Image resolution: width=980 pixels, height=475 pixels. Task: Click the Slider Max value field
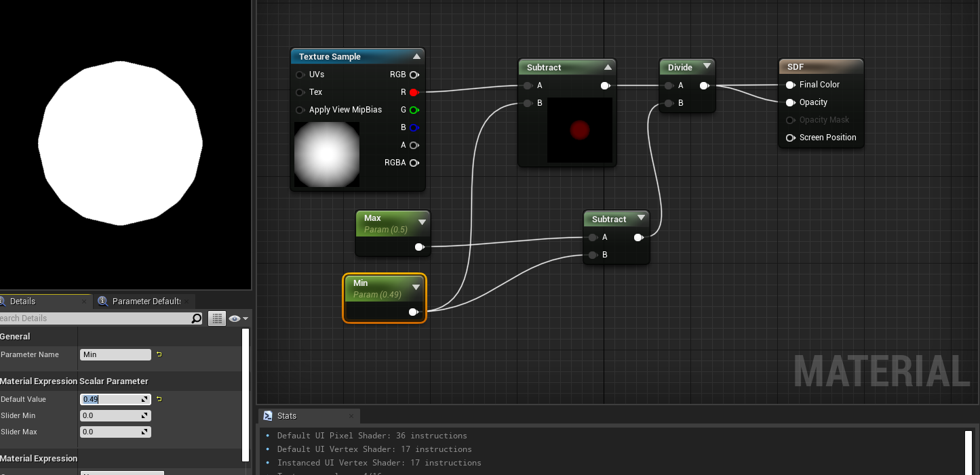pos(112,432)
